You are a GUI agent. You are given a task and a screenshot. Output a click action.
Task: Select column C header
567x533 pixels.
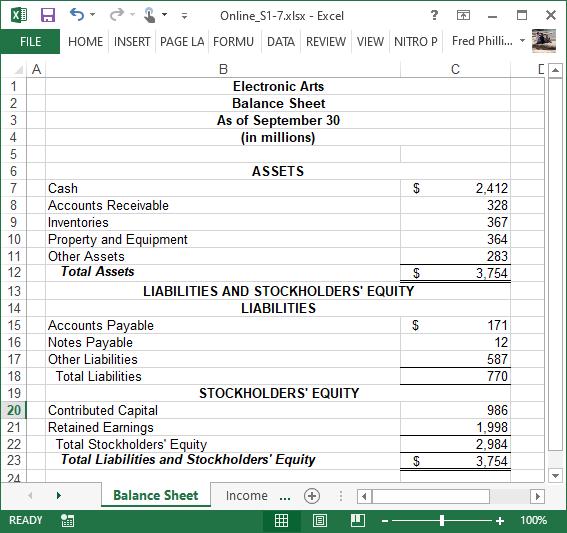pyautogui.click(x=455, y=69)
